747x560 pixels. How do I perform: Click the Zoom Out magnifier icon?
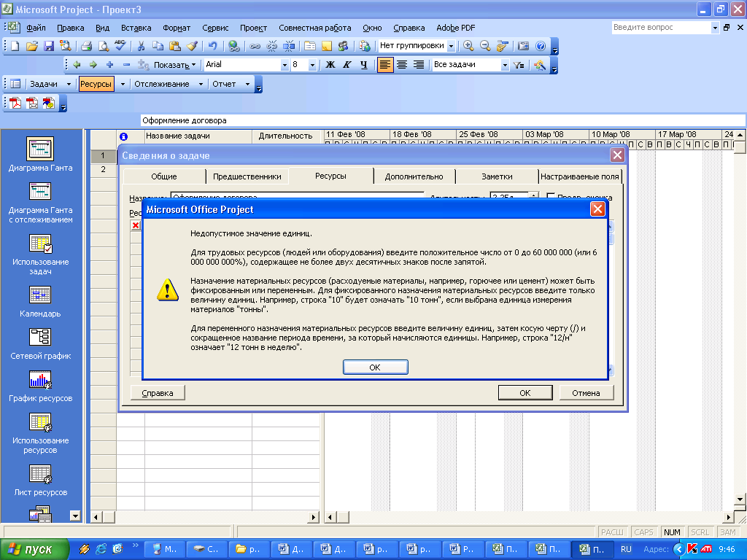click(485, 46)
